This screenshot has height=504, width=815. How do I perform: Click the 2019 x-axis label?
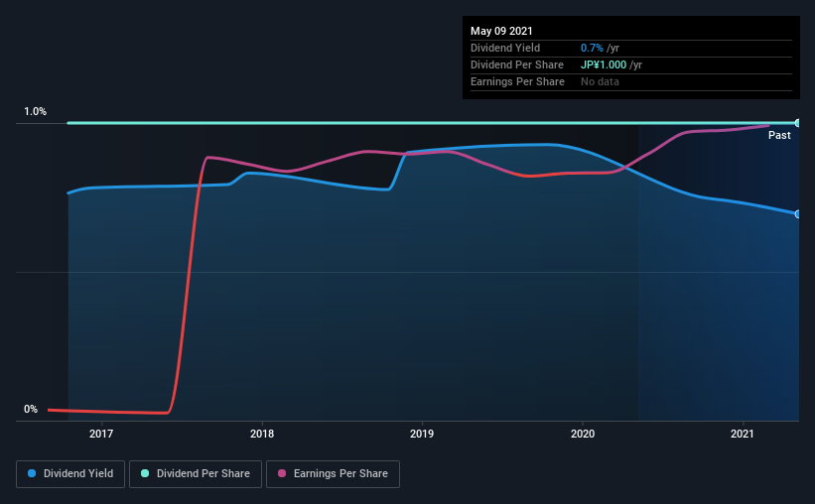[422, 434]
